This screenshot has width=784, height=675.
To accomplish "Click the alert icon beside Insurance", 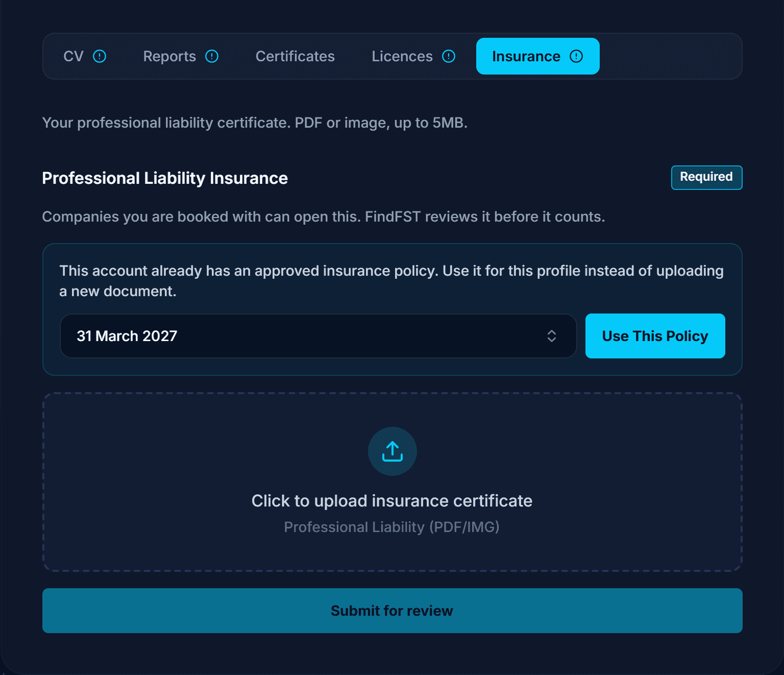I will [576, 56].
